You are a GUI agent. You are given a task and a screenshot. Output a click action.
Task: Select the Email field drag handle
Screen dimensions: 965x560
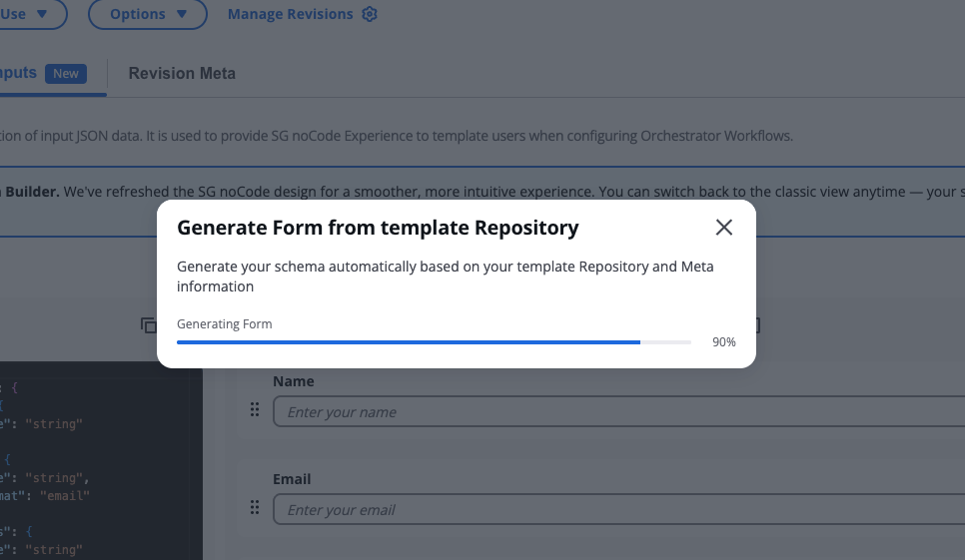pyautogui.click(x=254, y=508)
